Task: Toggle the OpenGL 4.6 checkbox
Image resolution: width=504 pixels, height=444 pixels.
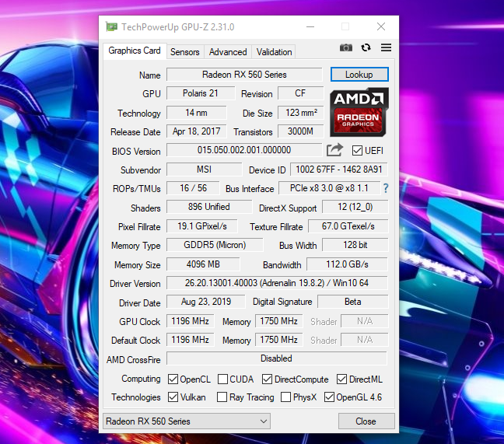Action: point(329,397)
